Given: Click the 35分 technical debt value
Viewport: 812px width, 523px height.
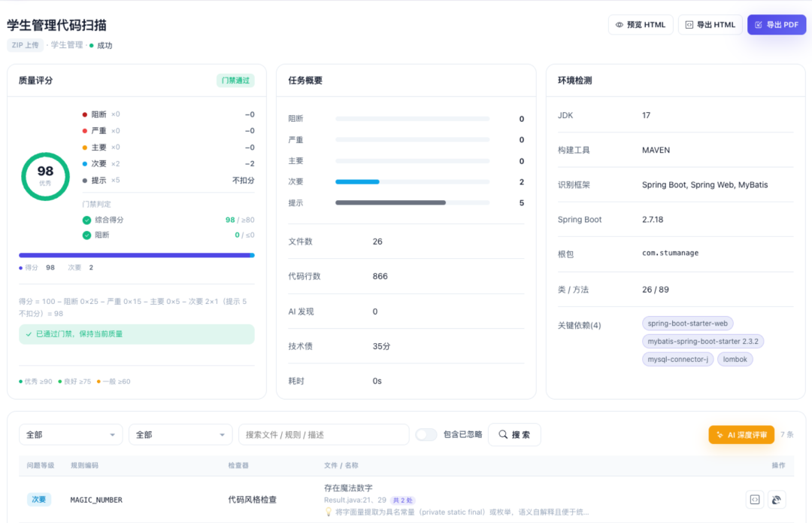Looking at the screenshot, I should 381,346.
